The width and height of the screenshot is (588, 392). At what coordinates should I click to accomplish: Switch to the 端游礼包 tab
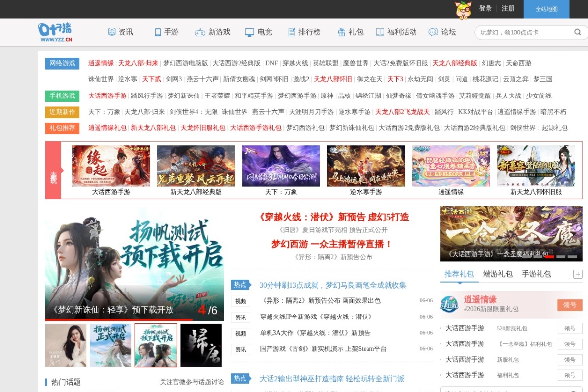click(498, 274)
